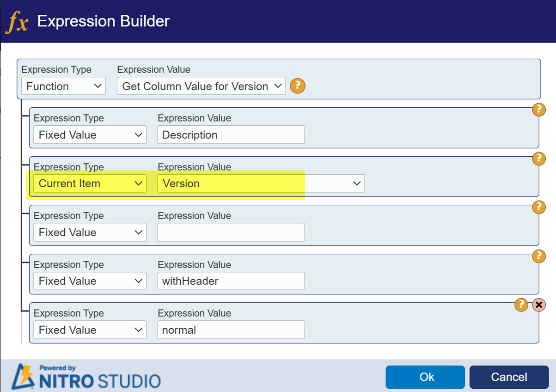Click the Cancel button
This screenshot has height=392, width=556.
coord(508,377)
